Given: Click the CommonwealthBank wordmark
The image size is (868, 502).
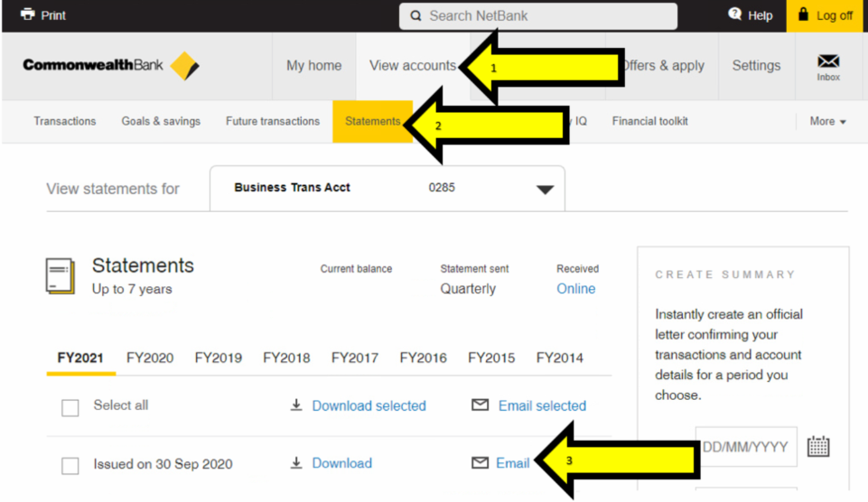Looking at the screenshot, I should (92, 65).
